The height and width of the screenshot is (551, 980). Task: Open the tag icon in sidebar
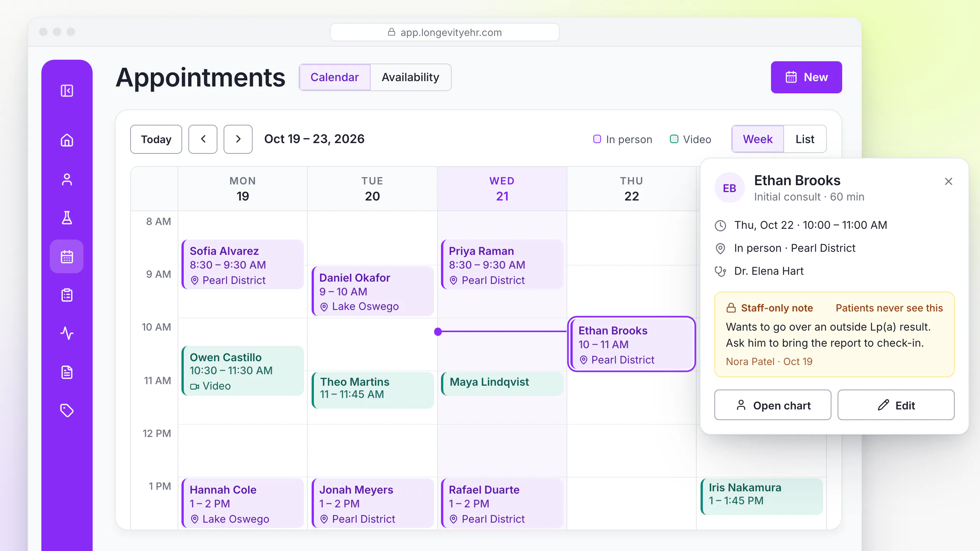[x=67, y=410]
